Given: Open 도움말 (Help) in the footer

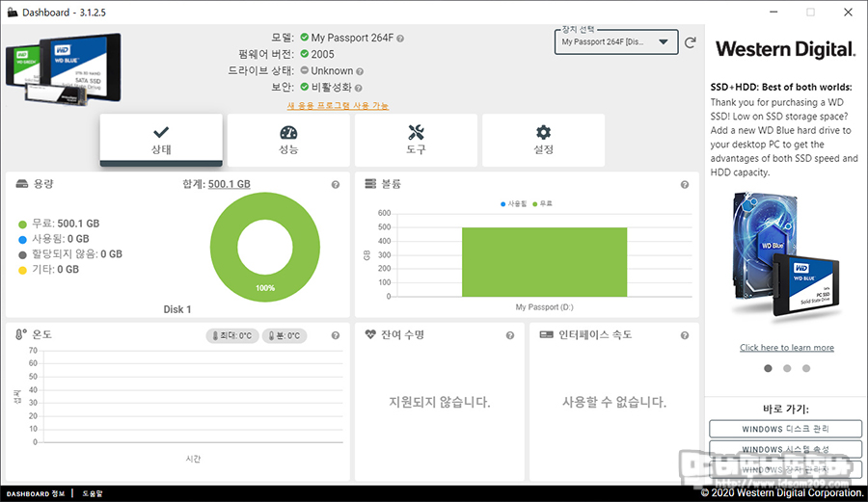Looking at the screenshot, I should click(x=93, y=493).
